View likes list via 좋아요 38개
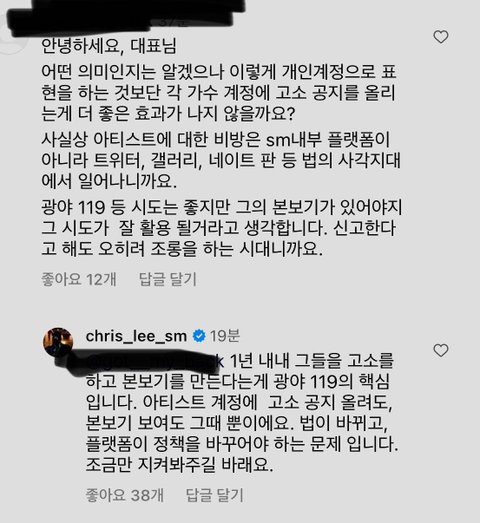 click(125, 495)
